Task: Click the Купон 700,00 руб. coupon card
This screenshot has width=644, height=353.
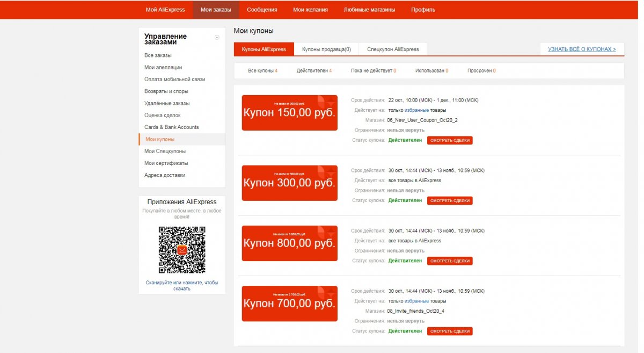Action: (290, 304)
